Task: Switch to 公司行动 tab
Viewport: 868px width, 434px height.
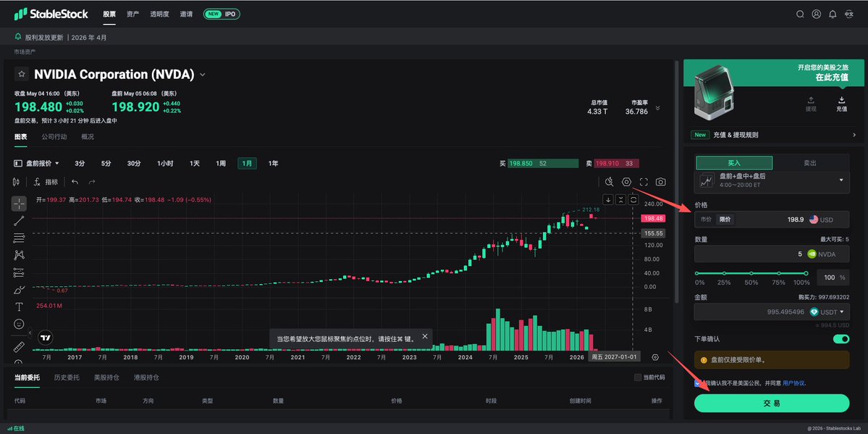Action: [x=54, y=137]
